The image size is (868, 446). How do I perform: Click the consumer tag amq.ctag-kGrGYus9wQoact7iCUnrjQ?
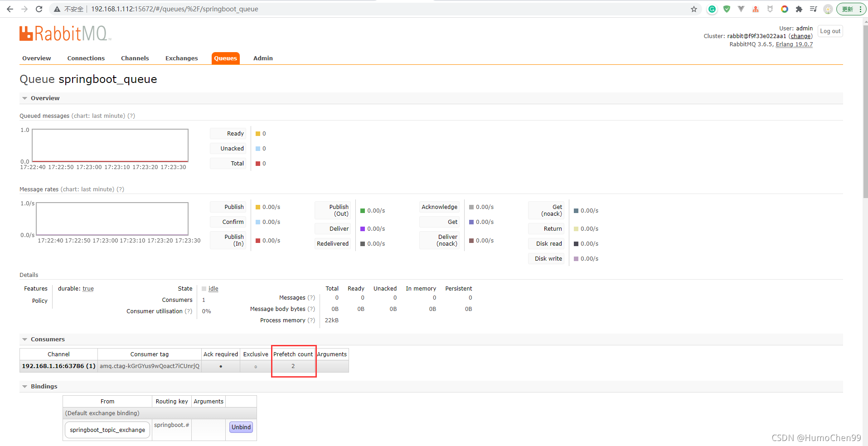pyautogui.click(x=150, y=366)
